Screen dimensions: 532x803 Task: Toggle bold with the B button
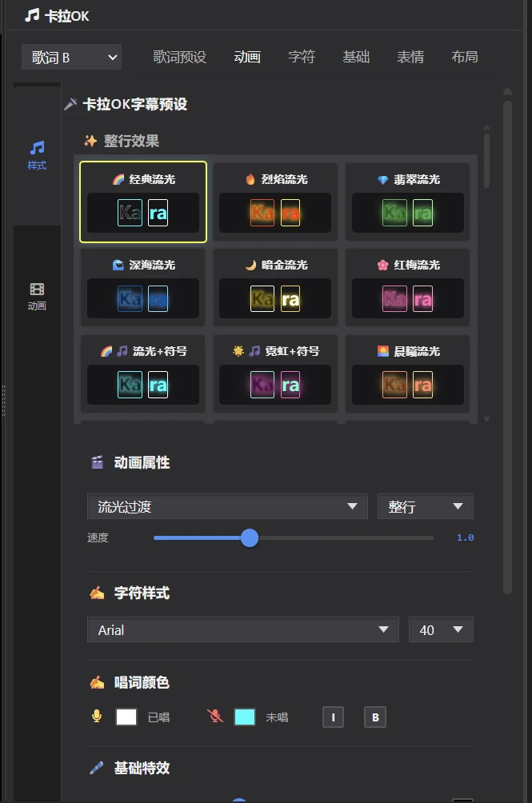375,717
